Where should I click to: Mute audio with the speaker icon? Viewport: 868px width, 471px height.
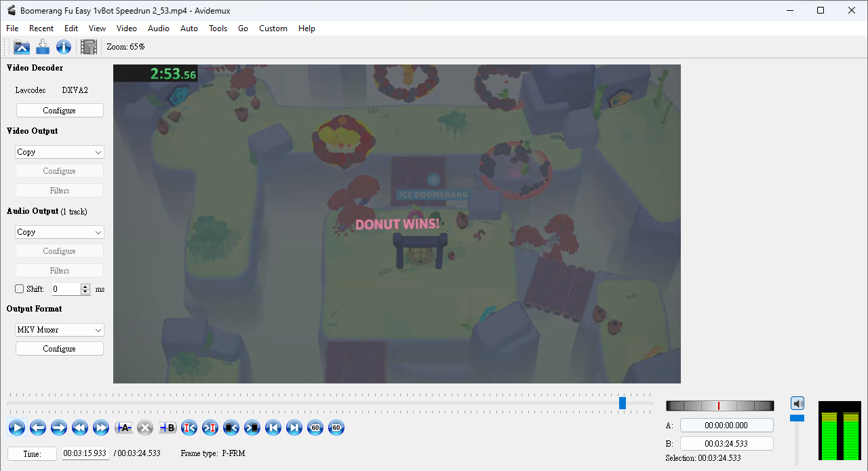(x=797, y=404)
